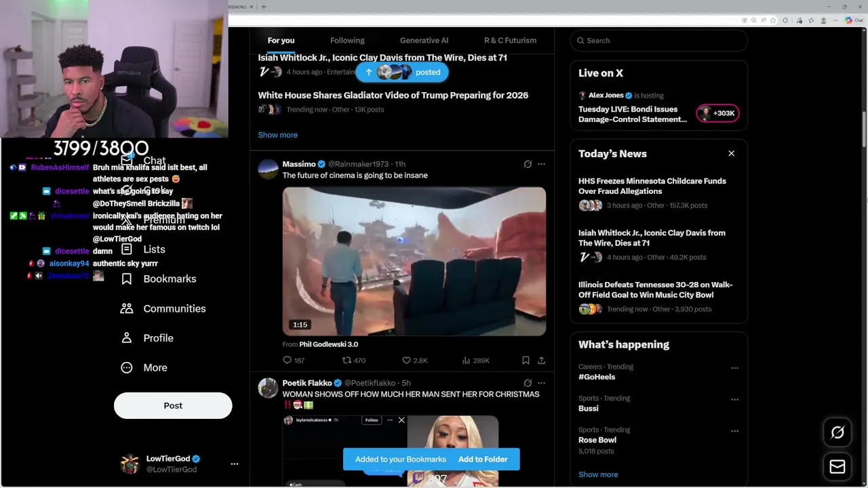Open Bookmarks in the sidebar
This screenshot has width=868, height=488.
coord(158,279)
